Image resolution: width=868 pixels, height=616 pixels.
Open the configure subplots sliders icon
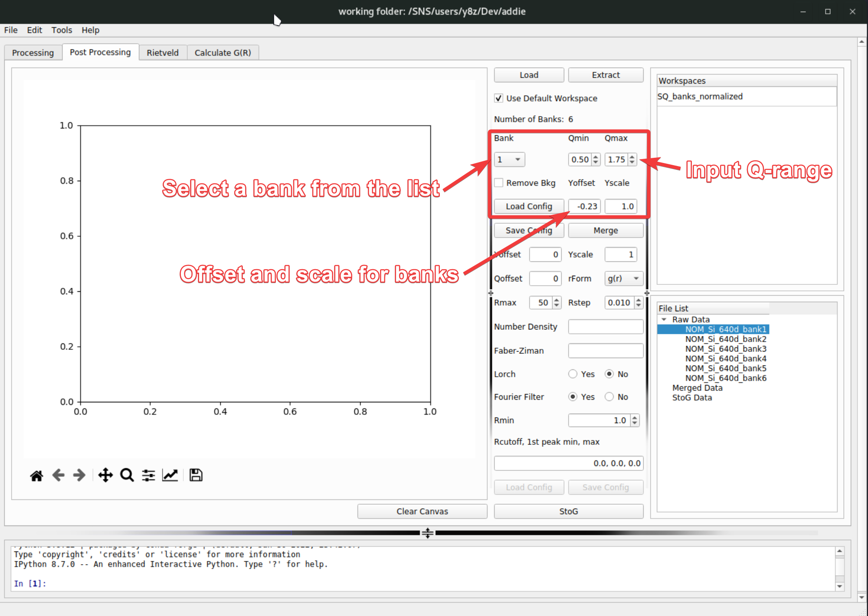(x=148, y=476)
